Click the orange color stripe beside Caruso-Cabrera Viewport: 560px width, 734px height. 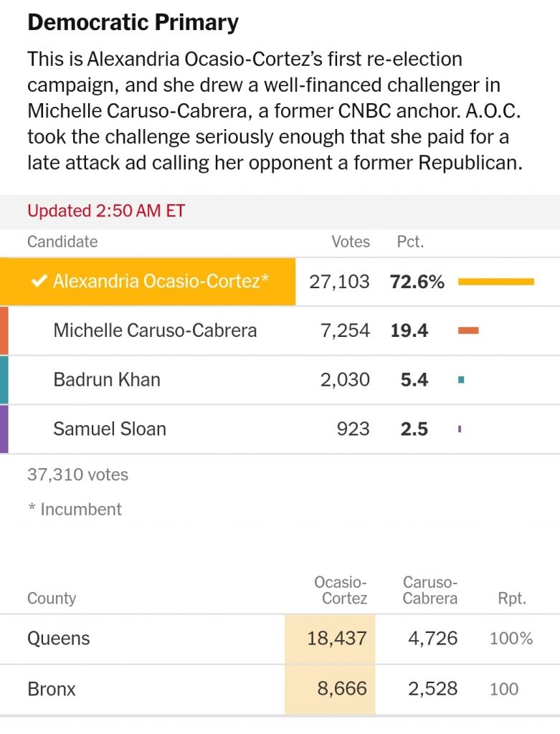coord(4,330)
